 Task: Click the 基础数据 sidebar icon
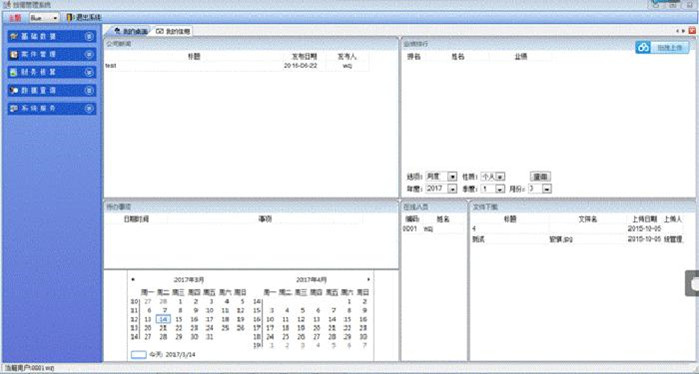14,37
